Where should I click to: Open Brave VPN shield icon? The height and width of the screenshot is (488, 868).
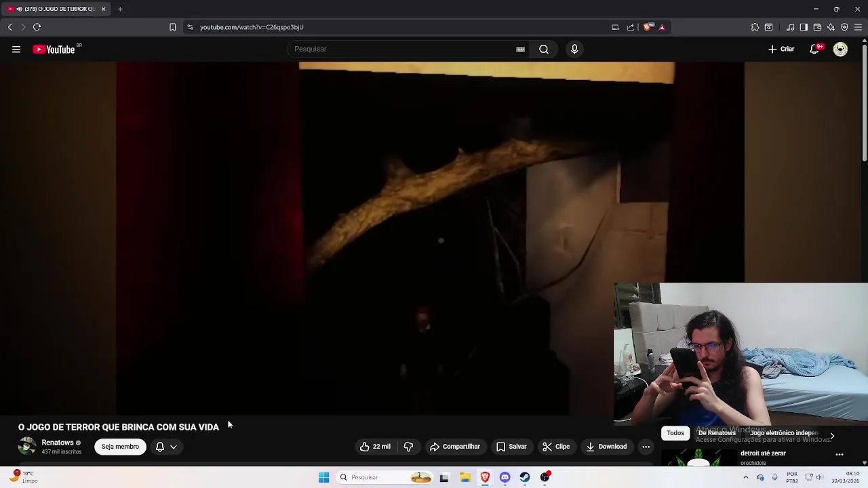pyautogui.click(x=844, y=27)
